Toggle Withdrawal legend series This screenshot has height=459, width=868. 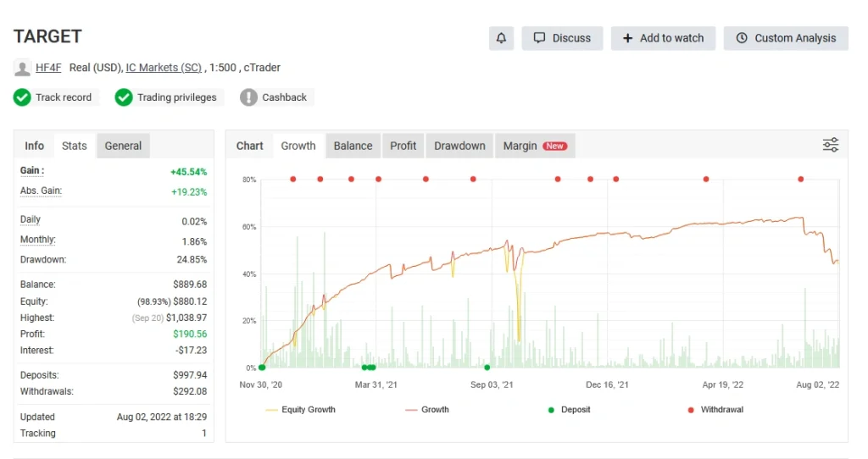(715, 410)
